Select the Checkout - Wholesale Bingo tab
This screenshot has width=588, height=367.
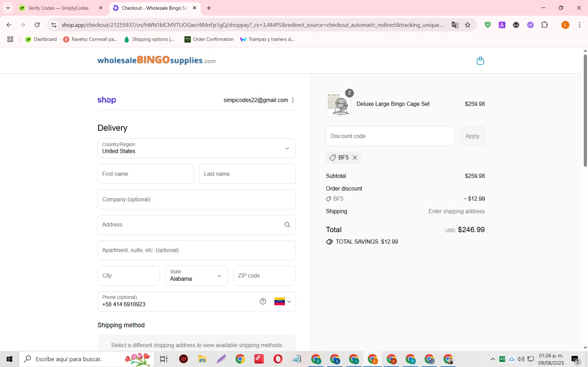coord(154,8)
